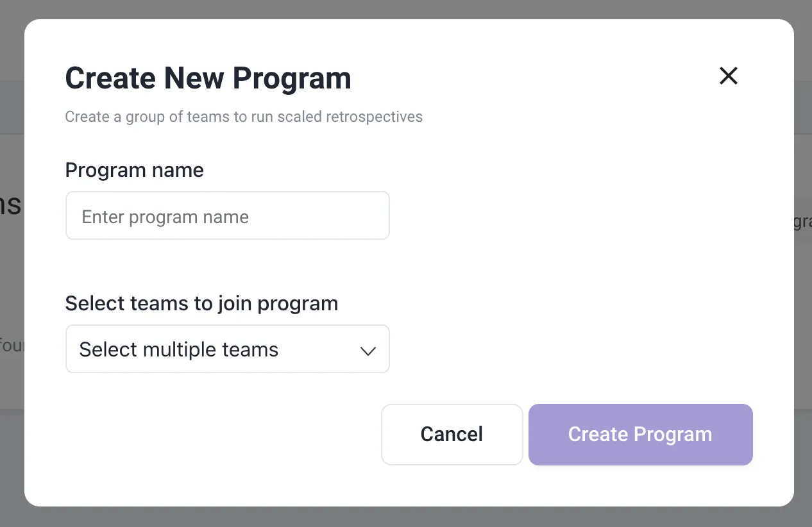This screenshot has width=812, height=527.
Task: Click the "Program name" field label
Action: coord(134,170)
